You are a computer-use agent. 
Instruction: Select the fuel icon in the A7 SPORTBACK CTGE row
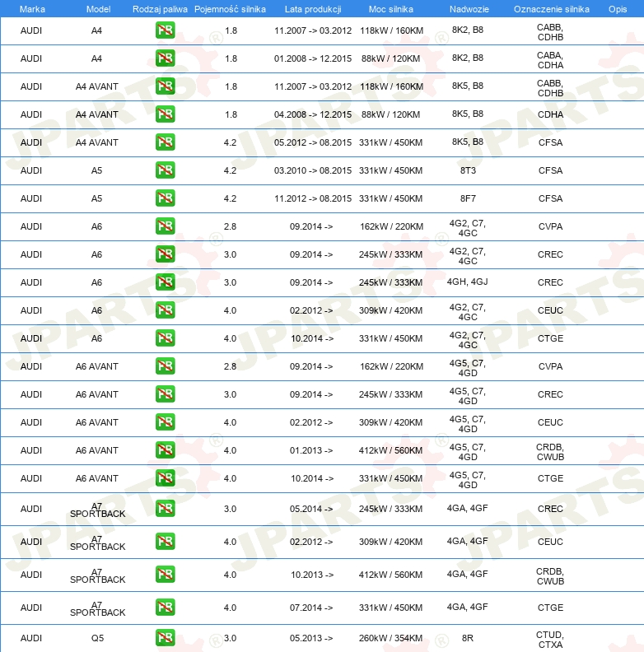[165, 608]
